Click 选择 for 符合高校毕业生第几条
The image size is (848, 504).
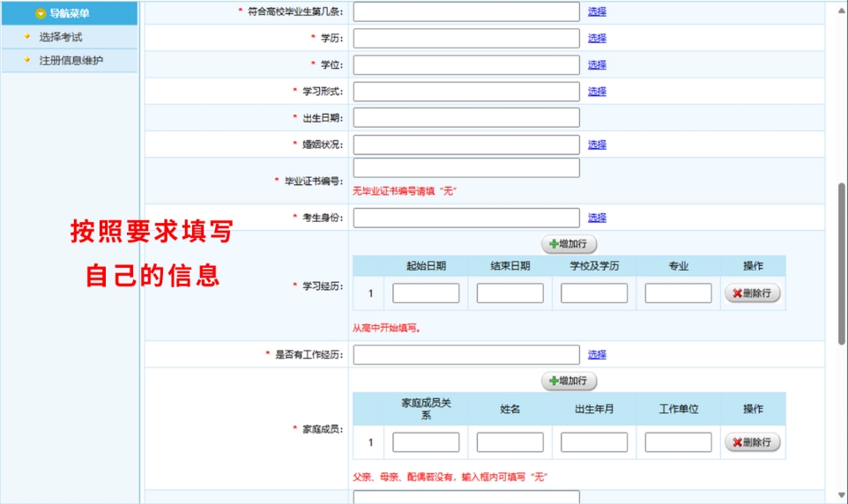[x=597, y=11]
